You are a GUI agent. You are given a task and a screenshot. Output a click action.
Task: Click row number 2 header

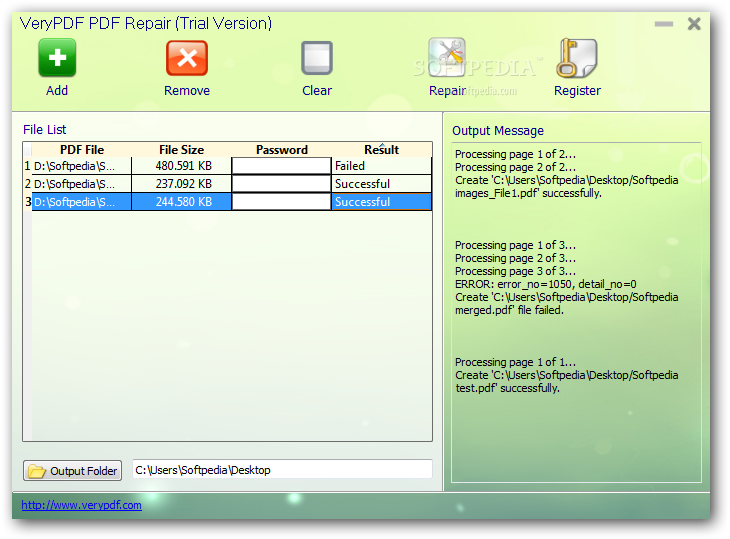tap(27, 184)
